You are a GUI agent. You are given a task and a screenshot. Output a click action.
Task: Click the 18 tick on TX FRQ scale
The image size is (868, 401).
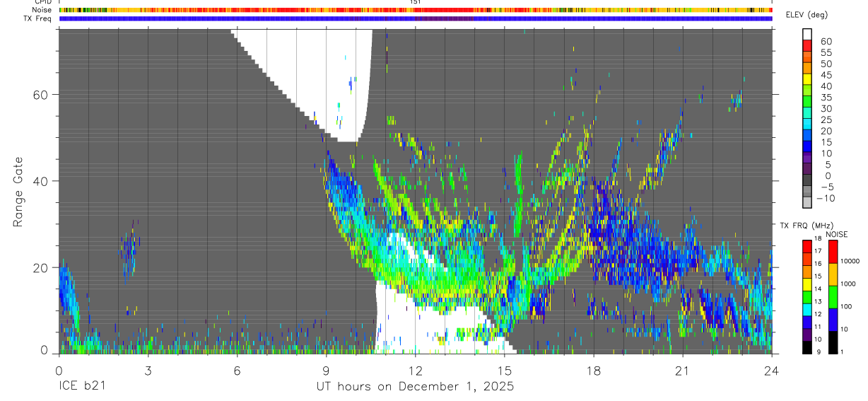818,238
